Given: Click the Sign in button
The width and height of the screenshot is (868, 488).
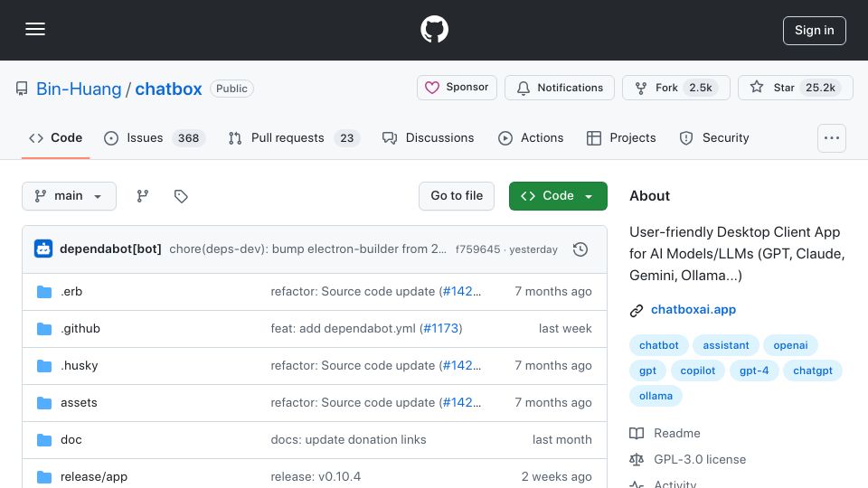Looking at the screenshot, I should pos(814,31).
